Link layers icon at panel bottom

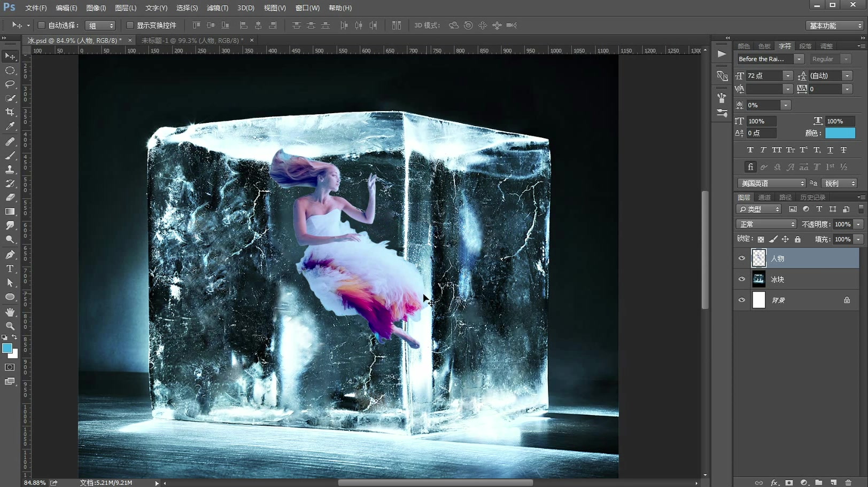[759, 482]
